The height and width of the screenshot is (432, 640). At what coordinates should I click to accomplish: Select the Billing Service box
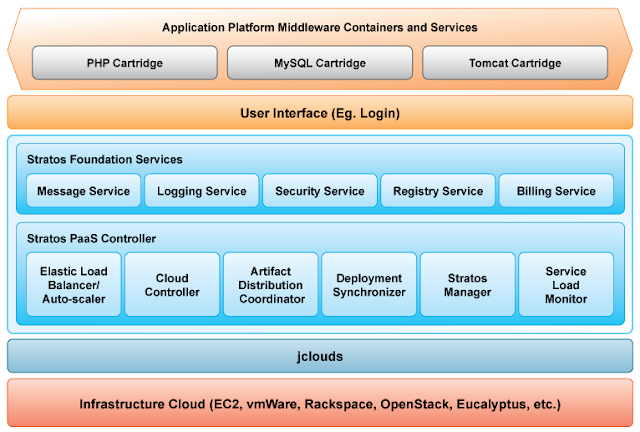coord(556,191)
